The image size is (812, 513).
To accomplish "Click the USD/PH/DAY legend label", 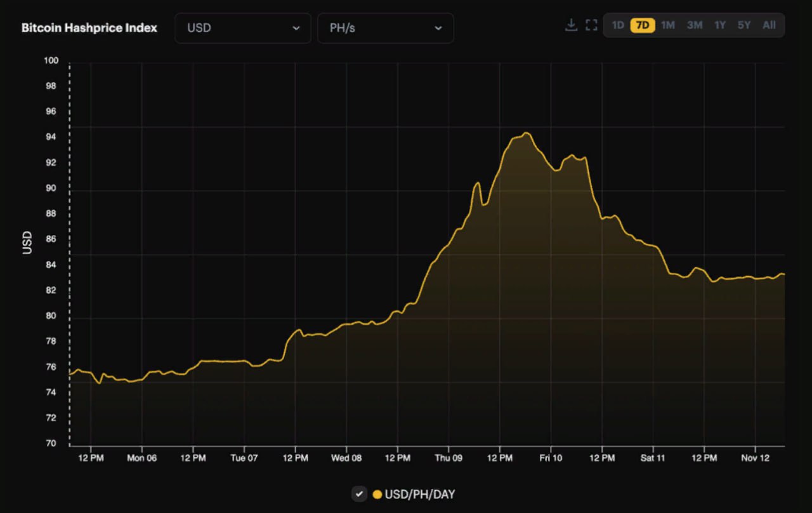I will 420,494.
